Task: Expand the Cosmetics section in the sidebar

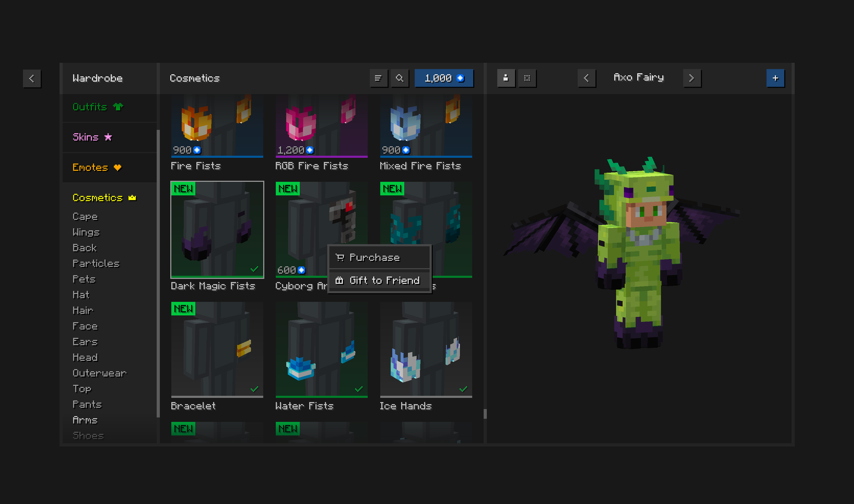Action: [x=97, y=197]
